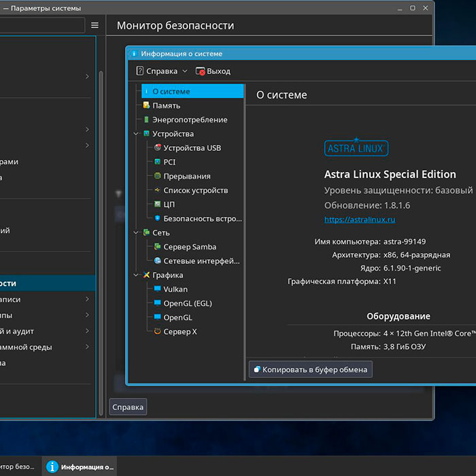Click the Память tree item icon
The width and height of the screenshot is (476, 476).
(146, 105)
